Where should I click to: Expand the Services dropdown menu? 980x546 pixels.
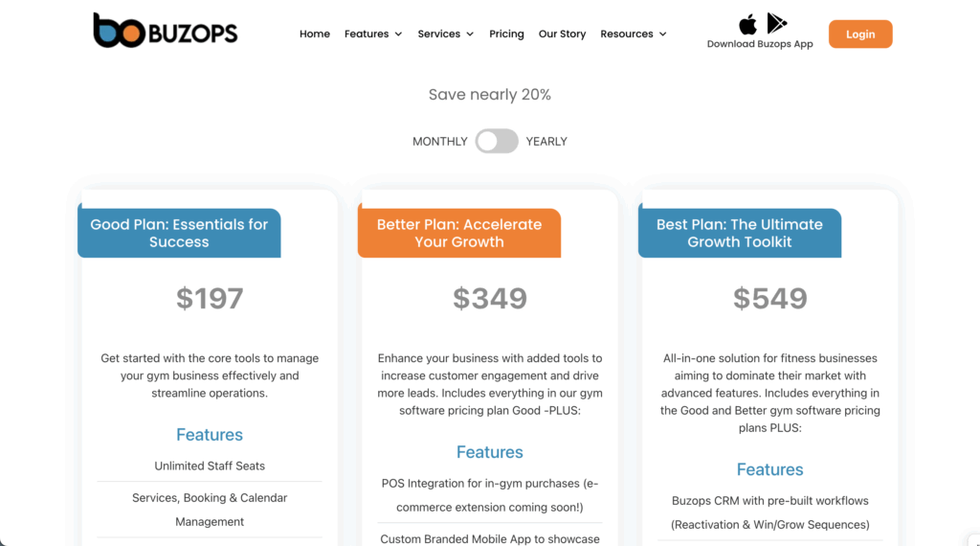(x=445, y=34)
